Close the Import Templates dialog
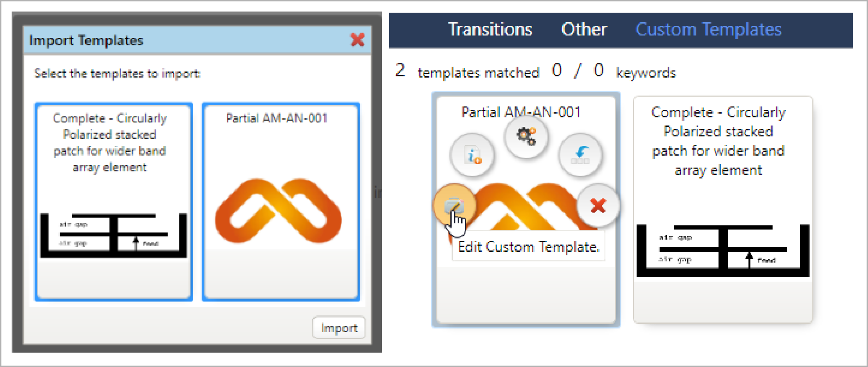 pos(357,40)
